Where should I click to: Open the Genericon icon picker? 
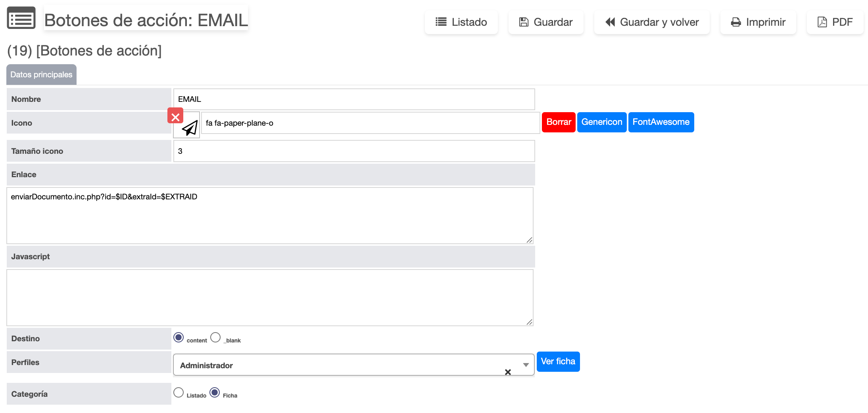click(x=601, y=122)
